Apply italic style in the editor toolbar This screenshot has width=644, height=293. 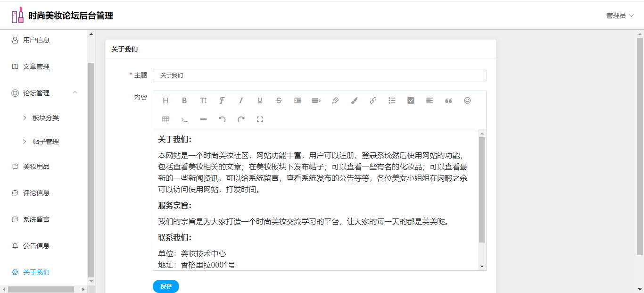tap(241, 100)
